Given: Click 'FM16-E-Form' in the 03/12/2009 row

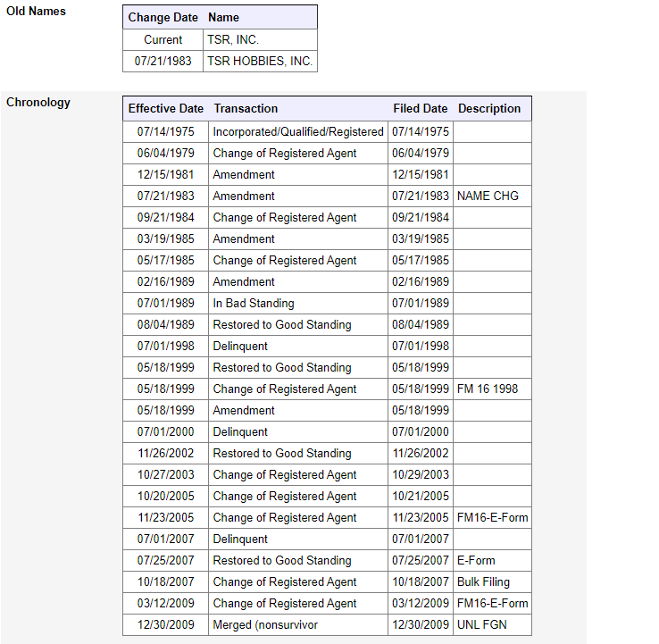Looking at the screenshot, I should (492, 604).
